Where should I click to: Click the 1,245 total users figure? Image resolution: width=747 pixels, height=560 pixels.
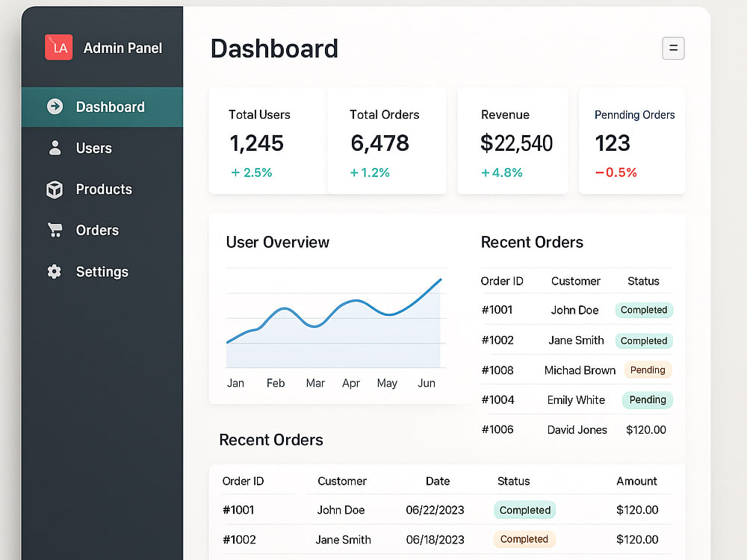(256, 143)
